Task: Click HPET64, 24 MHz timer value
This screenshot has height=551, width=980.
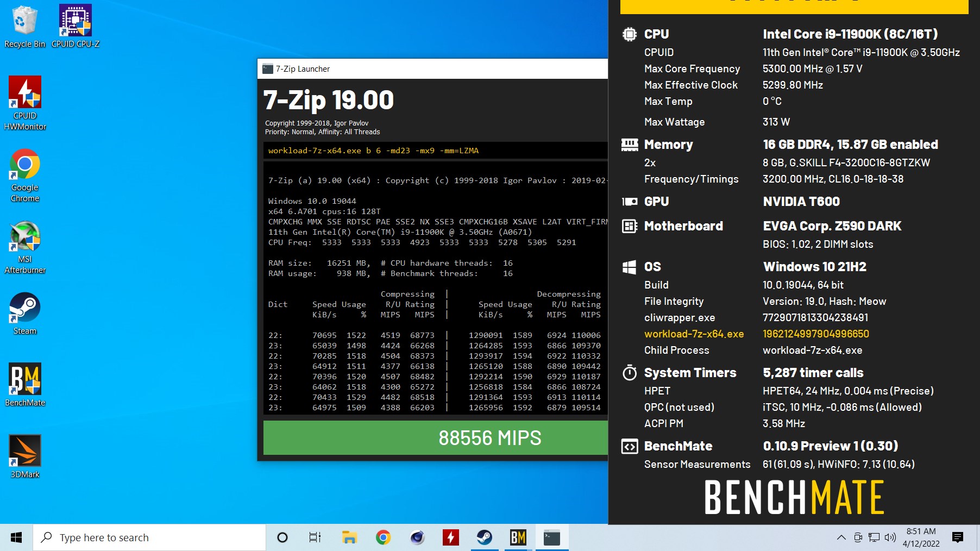Action: tap(849, 391)
